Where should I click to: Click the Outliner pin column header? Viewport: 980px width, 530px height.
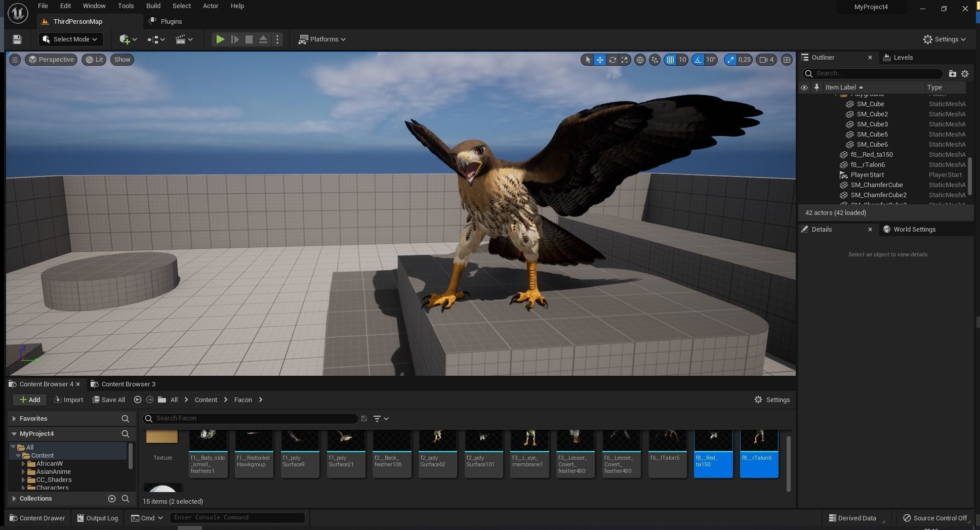coord(816,87)
